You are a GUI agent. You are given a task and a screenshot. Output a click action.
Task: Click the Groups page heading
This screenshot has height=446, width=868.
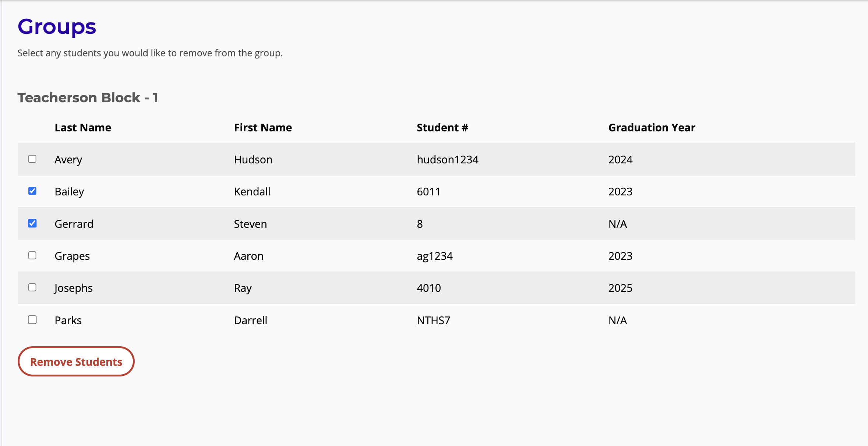point(57,27)
